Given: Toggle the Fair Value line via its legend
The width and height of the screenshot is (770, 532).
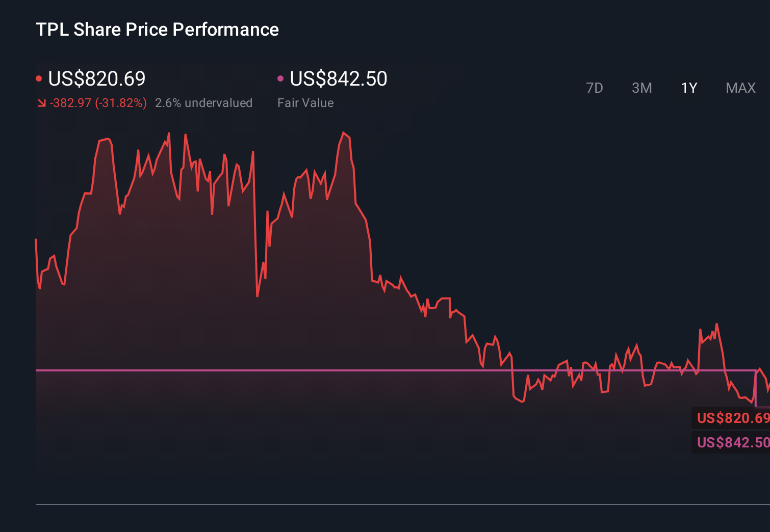Looking at the screenshot, I should 338,78.
